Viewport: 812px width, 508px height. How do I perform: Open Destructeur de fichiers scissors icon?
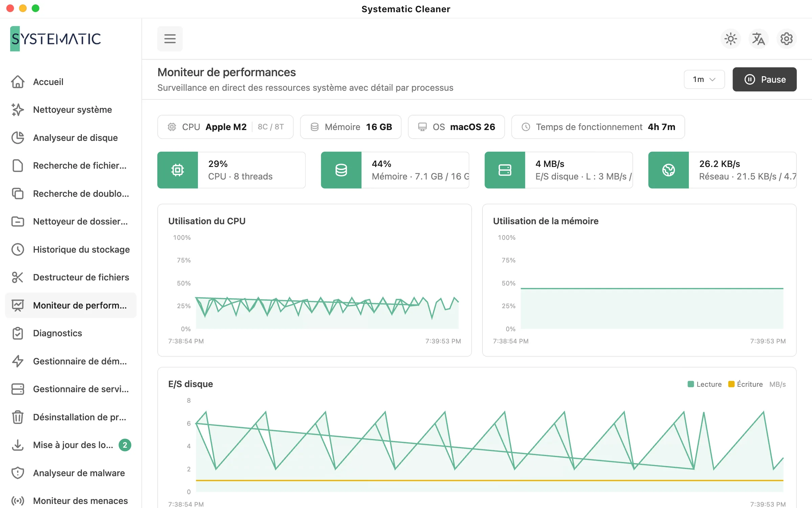pyautogui.click(x=18, y=277)
